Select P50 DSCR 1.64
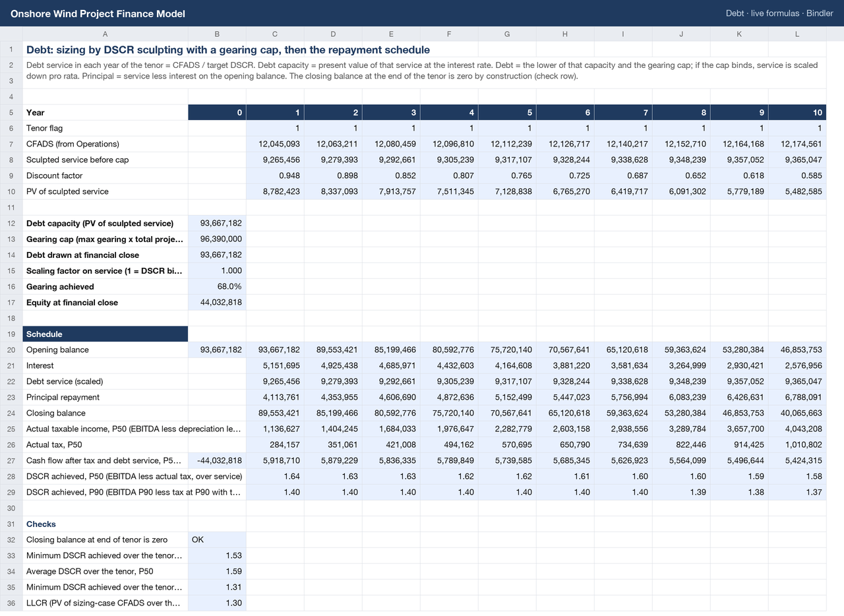 click(x=275, y=476)
